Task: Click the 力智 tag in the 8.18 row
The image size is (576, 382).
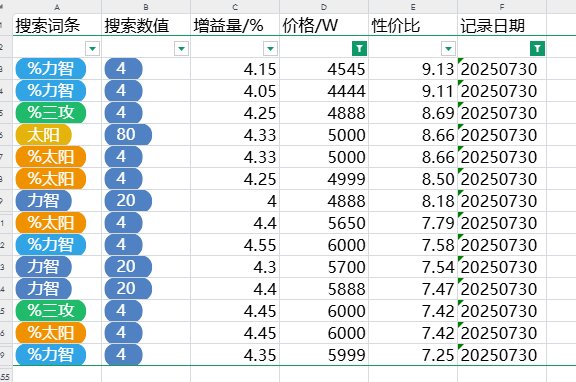Action: [43, 201]
